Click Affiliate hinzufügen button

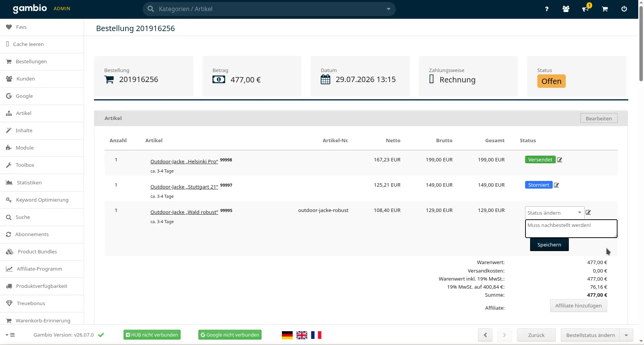578,306
